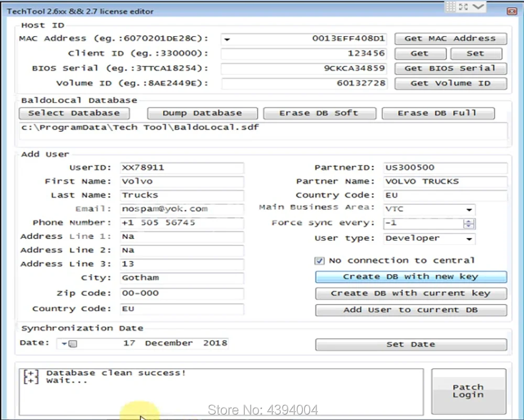Image resolution: width=524 pixels, height=420 pixels.
Task: Select the day 17 in date field
Action: point(129,343)
